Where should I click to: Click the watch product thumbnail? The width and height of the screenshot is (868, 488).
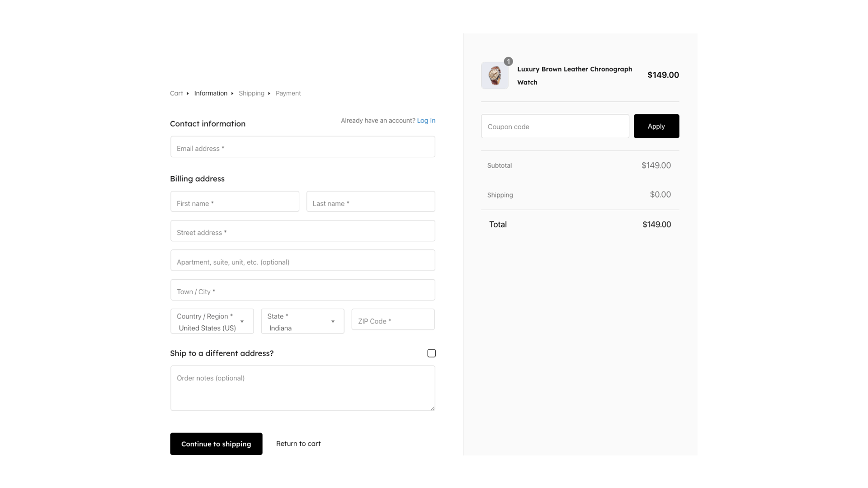(495, 75)
